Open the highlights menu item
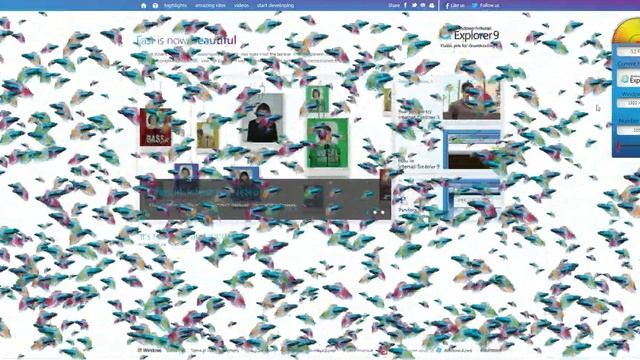This screenshot has width=640, height=360. click(175, 5)
